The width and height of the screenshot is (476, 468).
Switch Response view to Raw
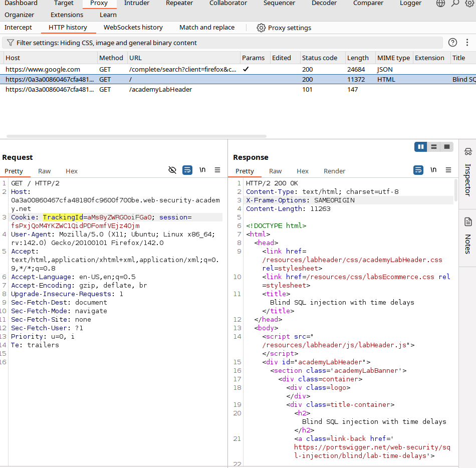(276, 171)
